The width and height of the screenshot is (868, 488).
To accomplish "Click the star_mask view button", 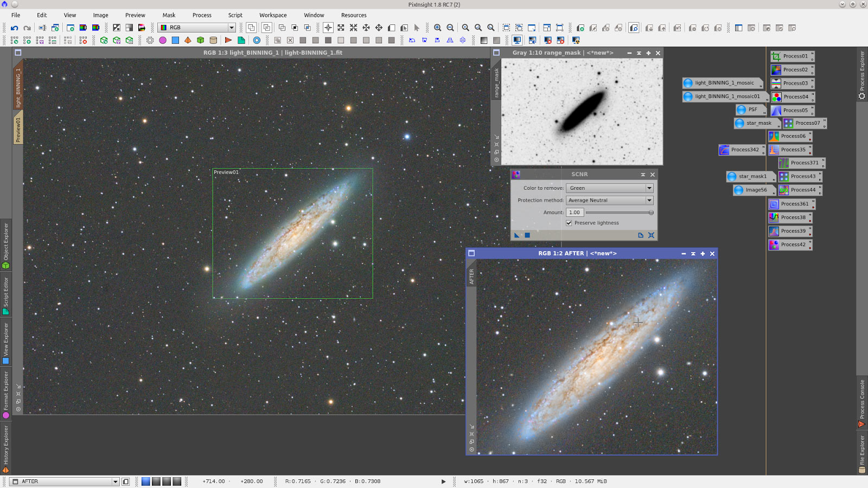I will tap(756, 123).
